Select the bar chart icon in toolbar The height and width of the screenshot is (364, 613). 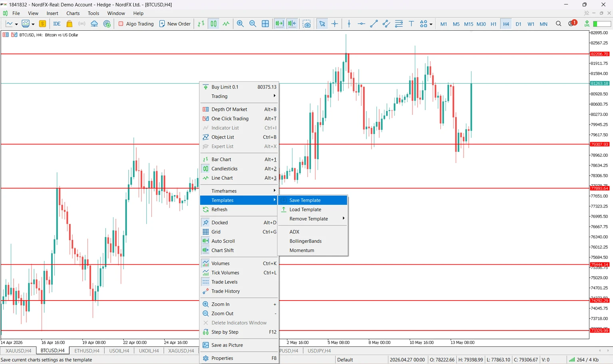(x=201, y=24)
